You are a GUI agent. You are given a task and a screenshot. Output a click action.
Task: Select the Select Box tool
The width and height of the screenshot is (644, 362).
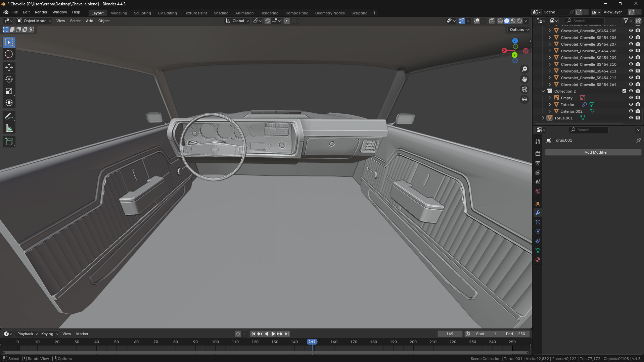point(9,42)
